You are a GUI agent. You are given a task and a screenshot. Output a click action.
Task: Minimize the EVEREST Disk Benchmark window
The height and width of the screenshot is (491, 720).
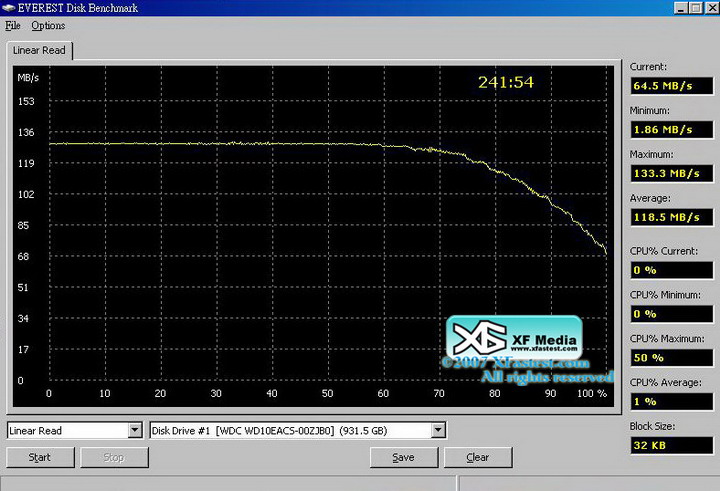pos(681,8)
